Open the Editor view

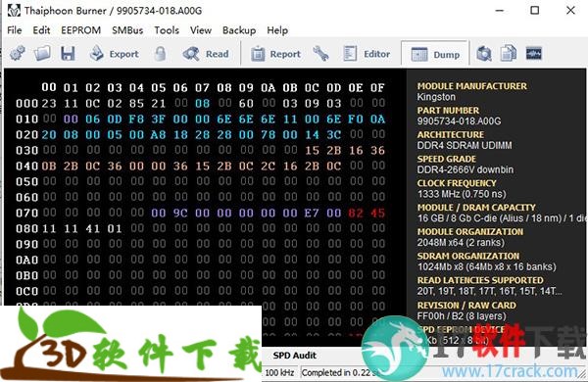(x=367, y=54)
